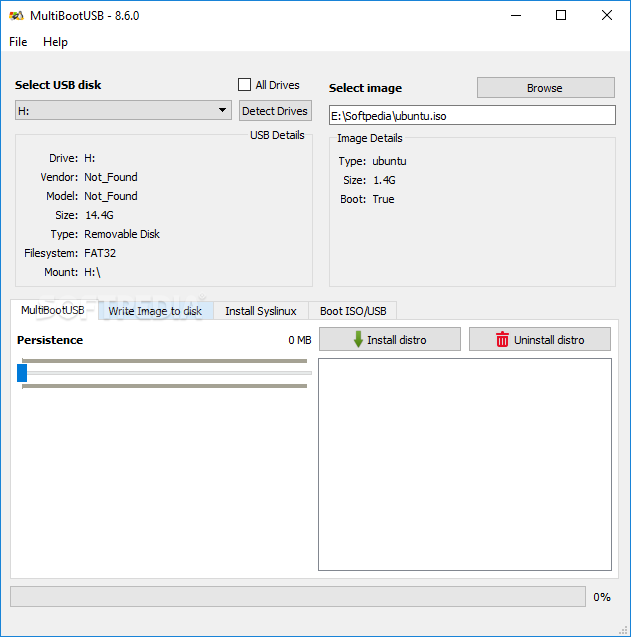631x637 pixels.
Task: Click the 14.4G USB size value
Action: pyautogui.click(x=99, y=215)
